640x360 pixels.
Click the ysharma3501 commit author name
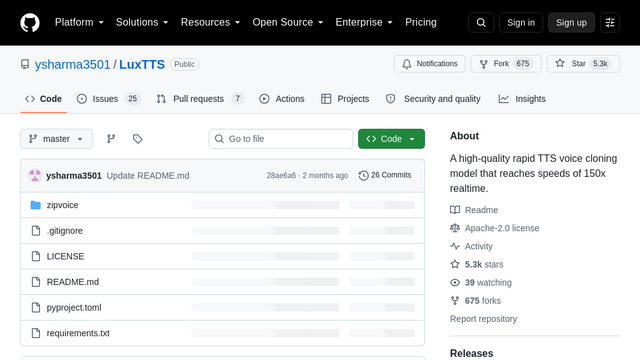click(x=73, y=176)
